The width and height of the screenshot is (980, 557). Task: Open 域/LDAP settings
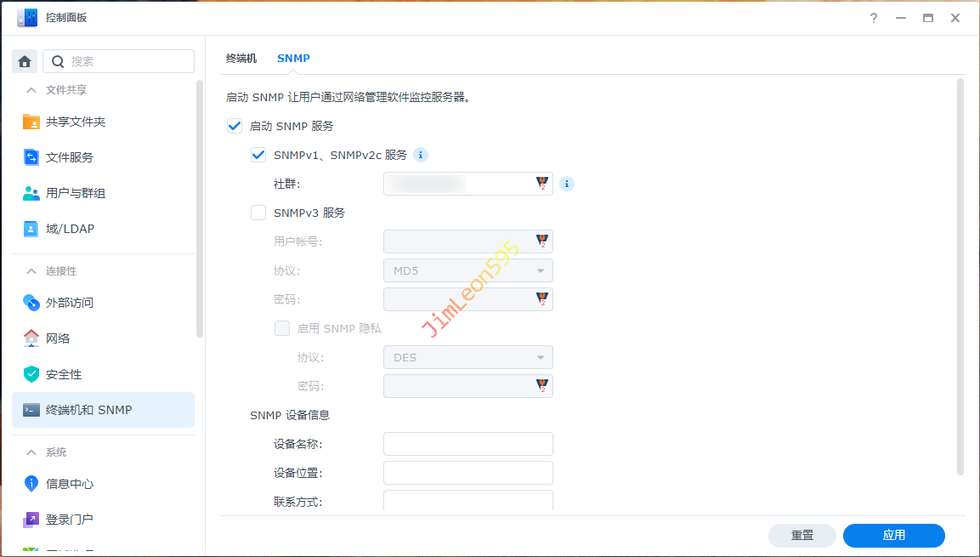(70, 229)
